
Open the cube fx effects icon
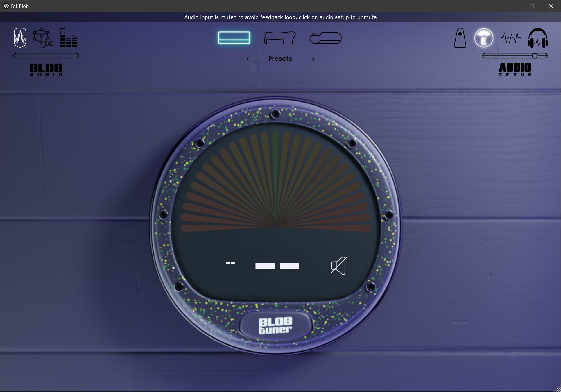tap(43, 38)
